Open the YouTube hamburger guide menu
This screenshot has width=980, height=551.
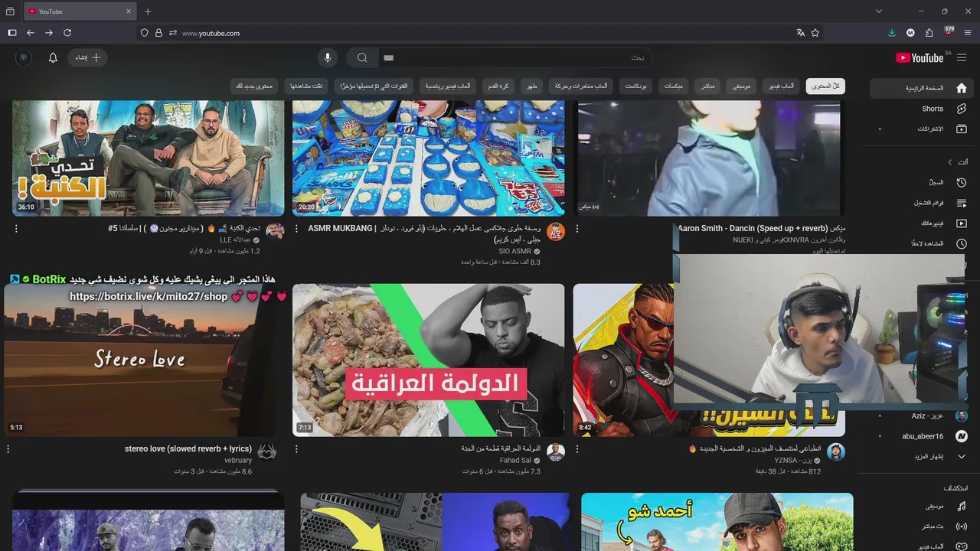tap(962, 57)
